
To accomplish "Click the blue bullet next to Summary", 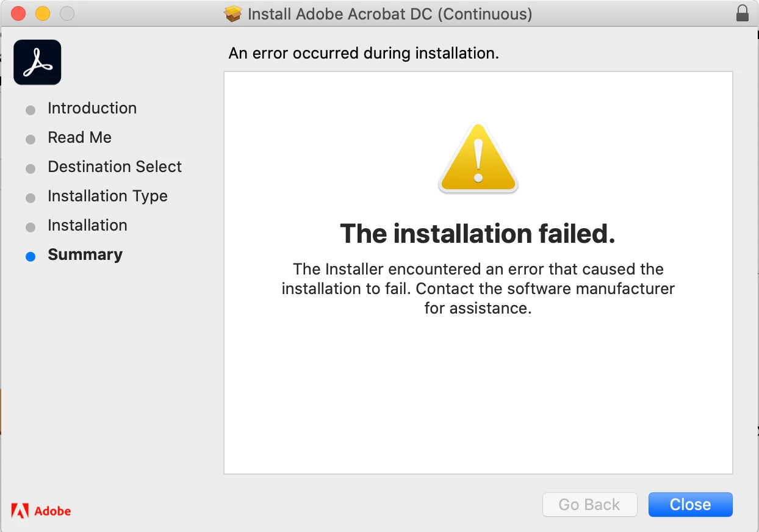I will coord(31,257).
